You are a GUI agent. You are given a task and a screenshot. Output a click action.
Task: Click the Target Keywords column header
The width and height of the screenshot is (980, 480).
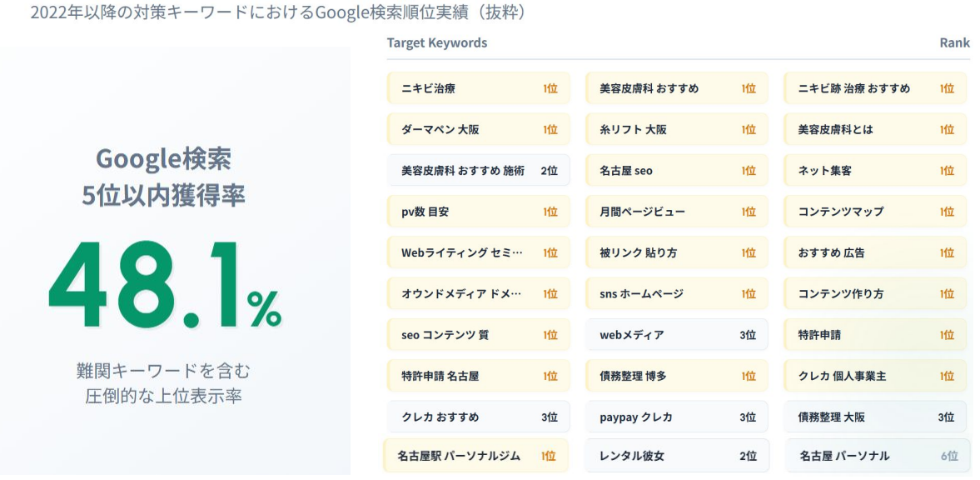(x=437, y=43)
